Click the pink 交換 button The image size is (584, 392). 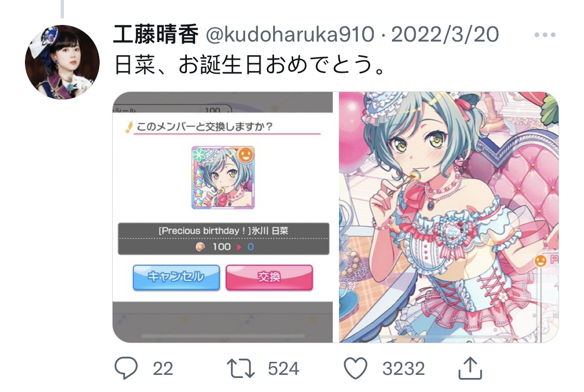(x=269, y=277)
